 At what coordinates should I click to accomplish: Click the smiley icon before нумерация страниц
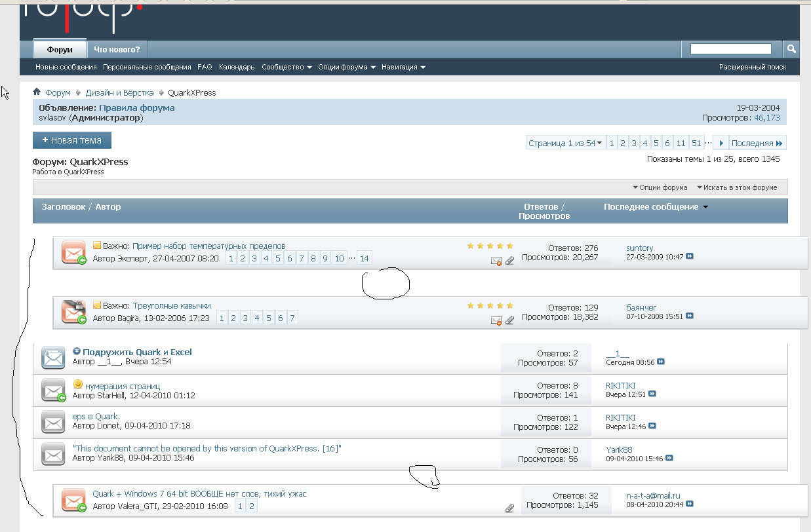pyautogui.click(x=78, y=384)
